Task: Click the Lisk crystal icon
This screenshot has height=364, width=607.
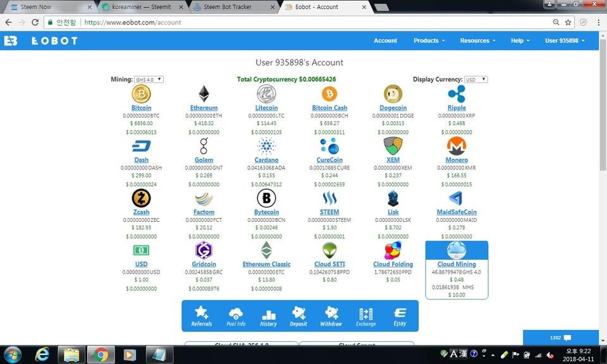Action: (x=393, y=198)
